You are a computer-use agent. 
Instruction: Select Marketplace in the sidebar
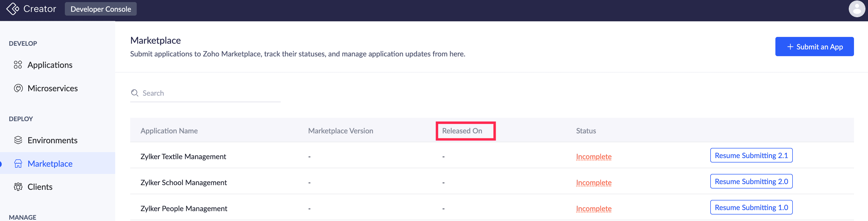[x=58, y=164]
